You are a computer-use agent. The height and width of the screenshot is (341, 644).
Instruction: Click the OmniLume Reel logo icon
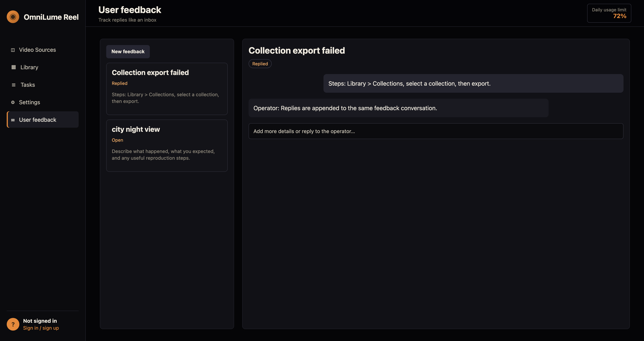pos(13,17)
